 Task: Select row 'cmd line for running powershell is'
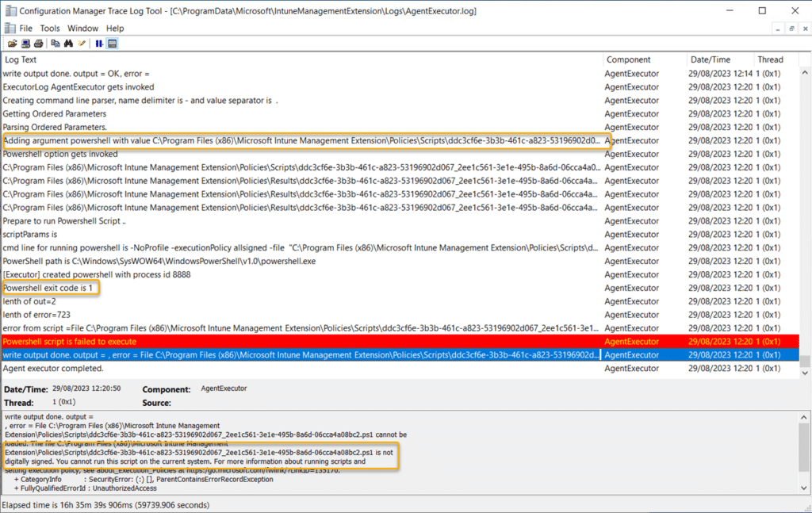(x=400, y=248)
